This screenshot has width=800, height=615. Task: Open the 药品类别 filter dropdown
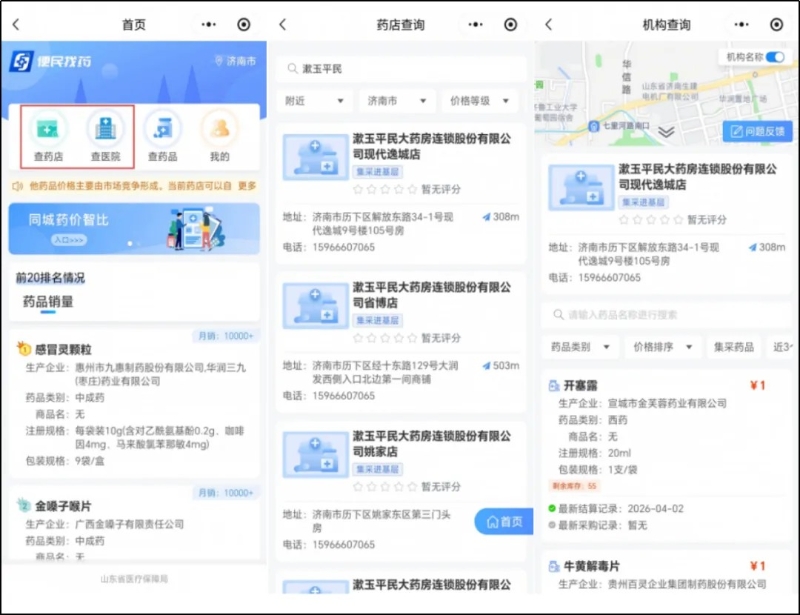[x=578, y=347]
